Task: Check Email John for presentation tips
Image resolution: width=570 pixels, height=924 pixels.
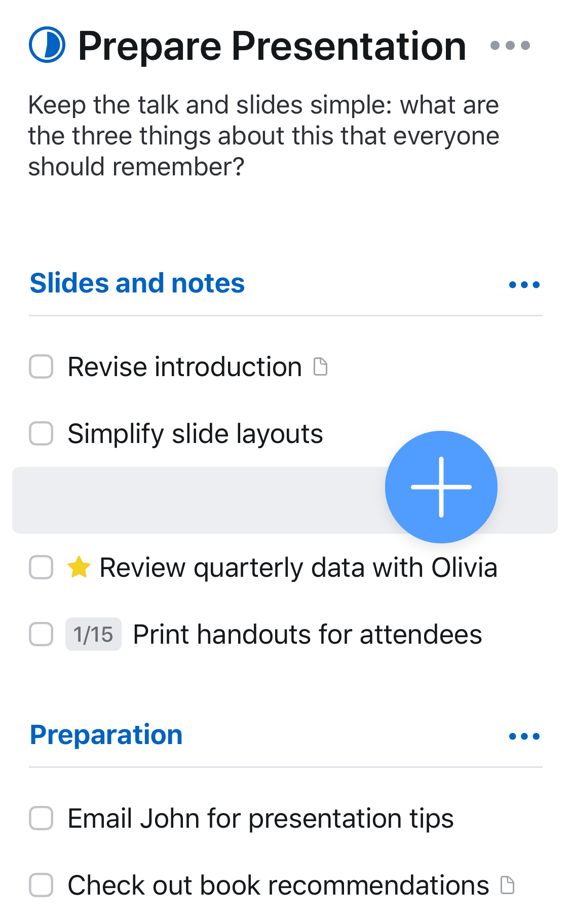Action: click(41, 818)
